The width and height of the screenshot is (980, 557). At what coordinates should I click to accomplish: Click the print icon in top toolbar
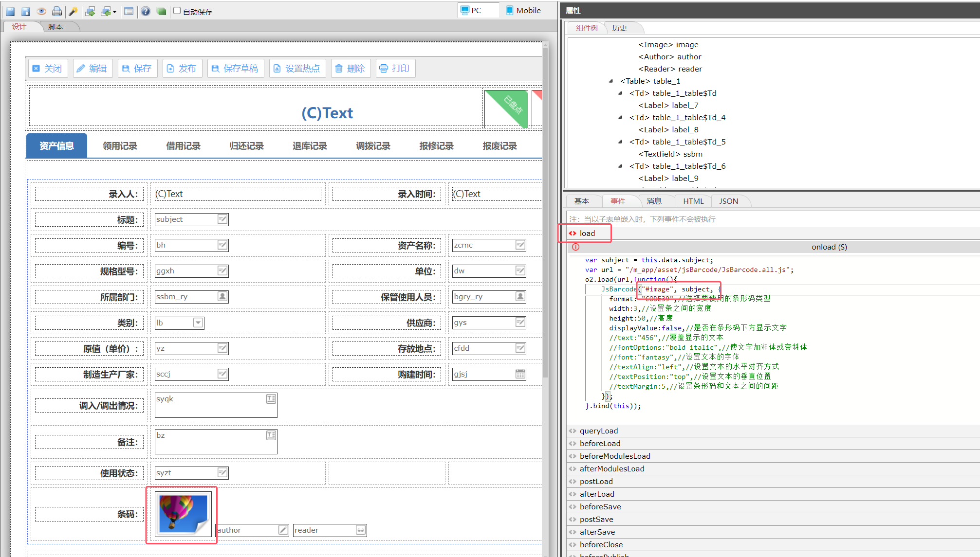(x=57, y=11)
